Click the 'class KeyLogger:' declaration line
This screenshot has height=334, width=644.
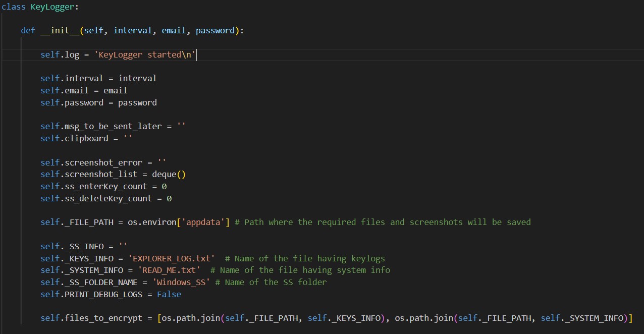tap(40, 7)
